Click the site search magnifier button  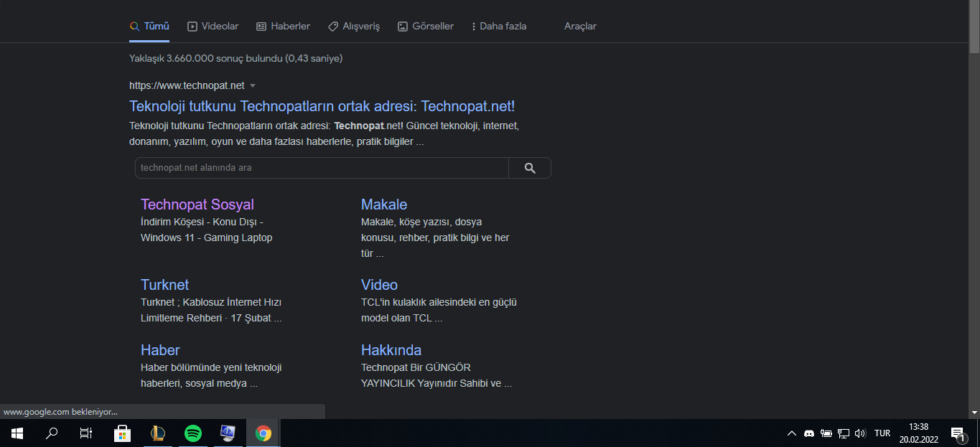click(529, 167)
